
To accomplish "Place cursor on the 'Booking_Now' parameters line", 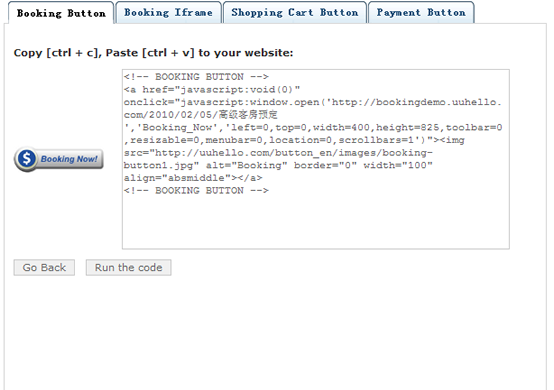I will click(313, 128).
